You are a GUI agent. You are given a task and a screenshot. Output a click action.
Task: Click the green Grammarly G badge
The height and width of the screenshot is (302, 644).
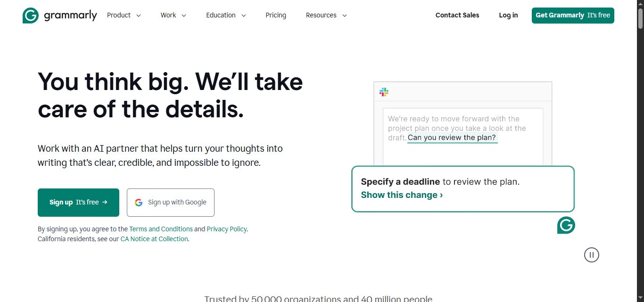click(x=566, y=225)
